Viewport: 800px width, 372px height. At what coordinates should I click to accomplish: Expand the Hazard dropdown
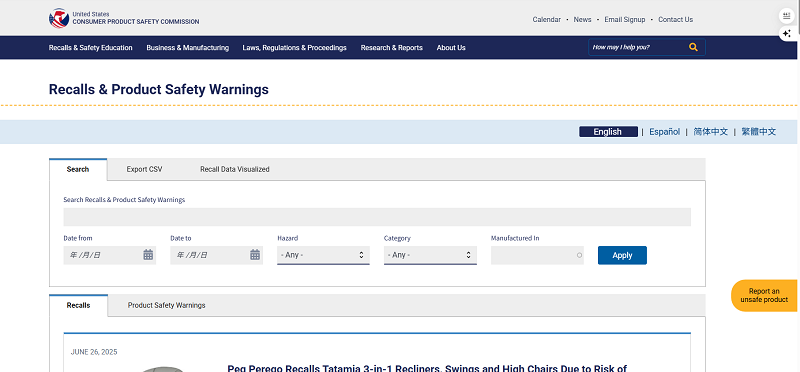click(323, 255)
